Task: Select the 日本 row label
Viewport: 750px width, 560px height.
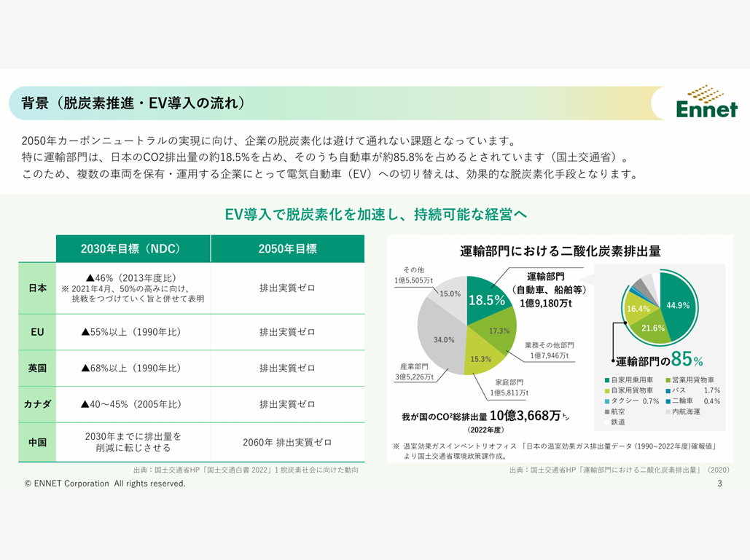Action: (37, 288)
